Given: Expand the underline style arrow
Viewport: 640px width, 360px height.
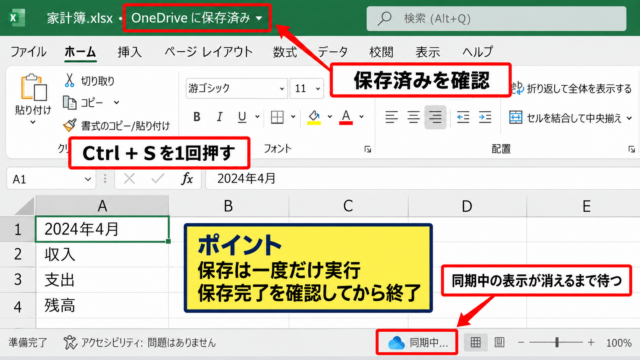Looking at the screenshot, I should coord(258,117).
